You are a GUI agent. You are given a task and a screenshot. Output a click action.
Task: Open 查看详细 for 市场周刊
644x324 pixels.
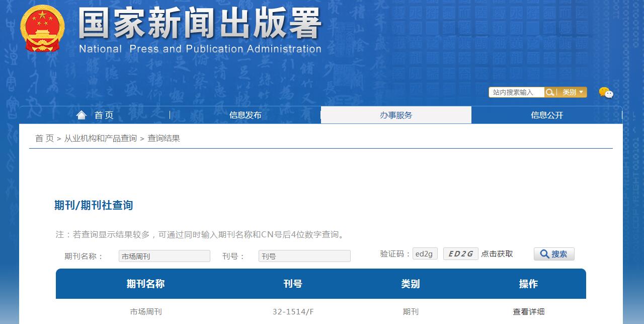click(x=528, y=311)
